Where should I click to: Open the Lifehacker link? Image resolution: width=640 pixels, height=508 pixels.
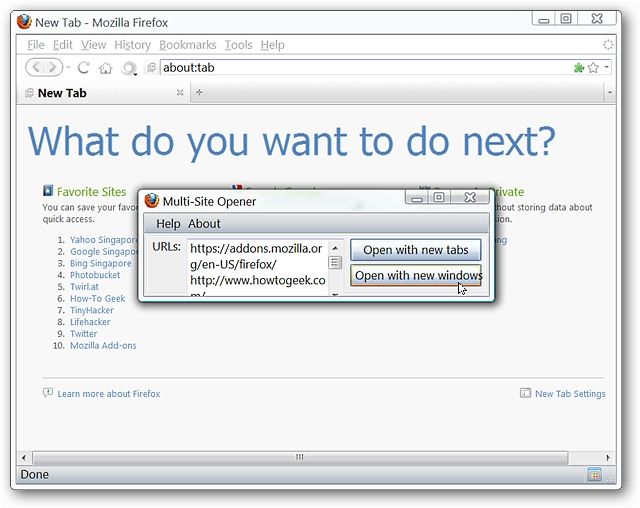coord(90,322)
